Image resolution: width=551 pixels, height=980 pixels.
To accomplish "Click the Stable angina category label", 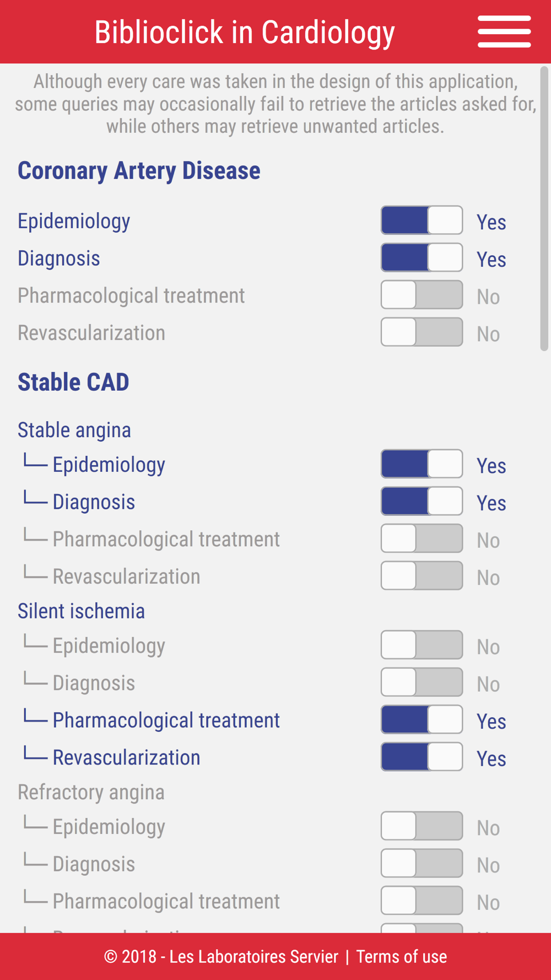I will 74,430.
